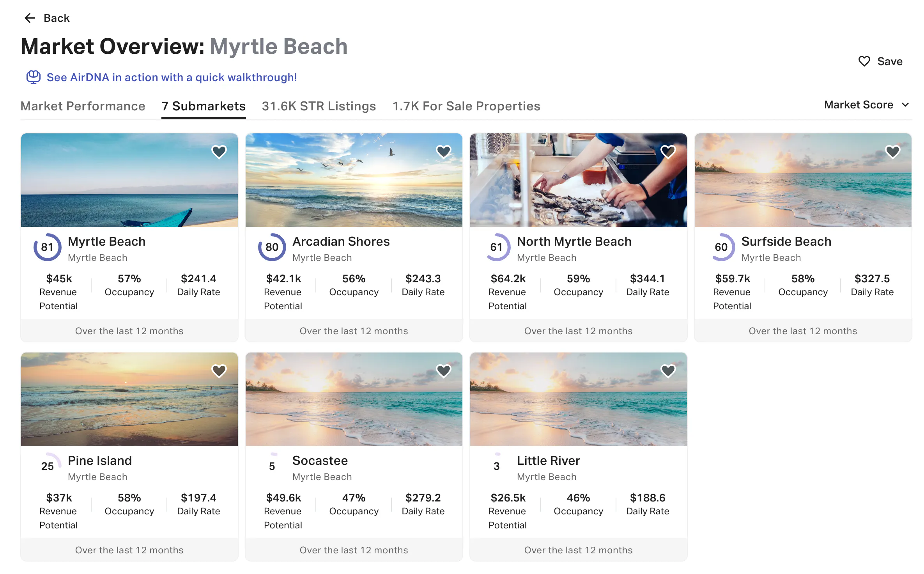This screenshot has width=924, height=574.
Task: Open 1.7K For Sale Properties tab
Action: pos(466,106)
